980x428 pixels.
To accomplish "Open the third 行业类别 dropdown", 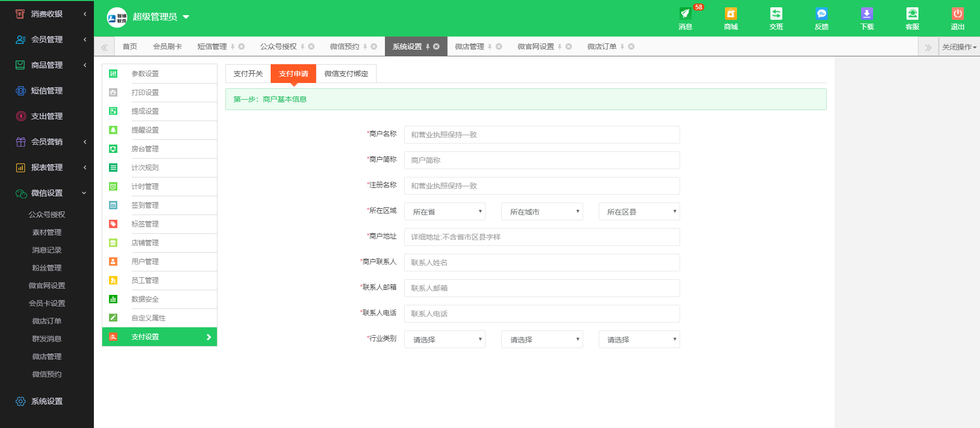I will (x=639, y=339).
